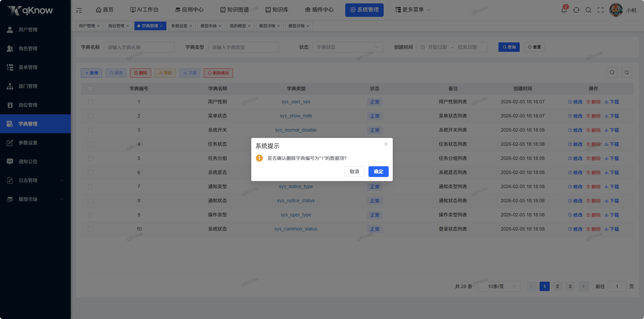
Task: Toggle fullscreen icon in top bar
Action: [x=601, y=10]
